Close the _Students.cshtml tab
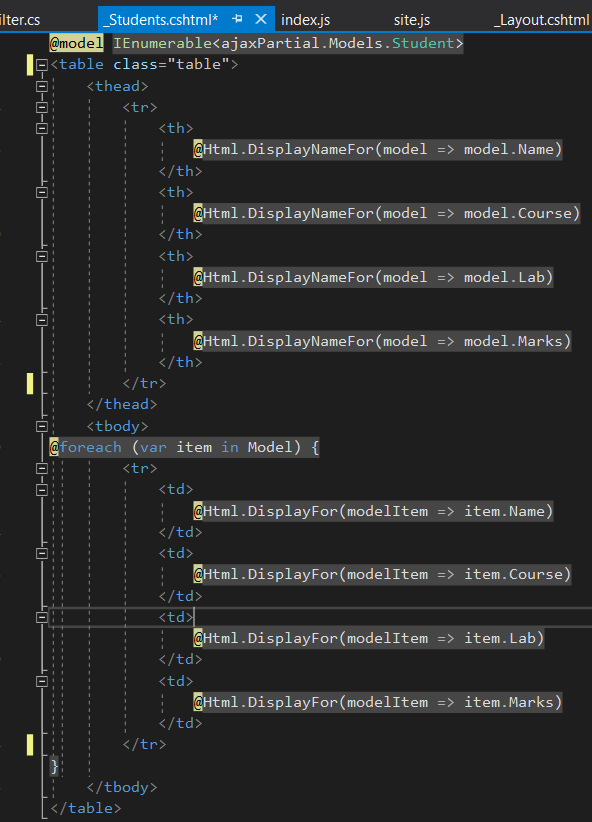 point(261,19)
